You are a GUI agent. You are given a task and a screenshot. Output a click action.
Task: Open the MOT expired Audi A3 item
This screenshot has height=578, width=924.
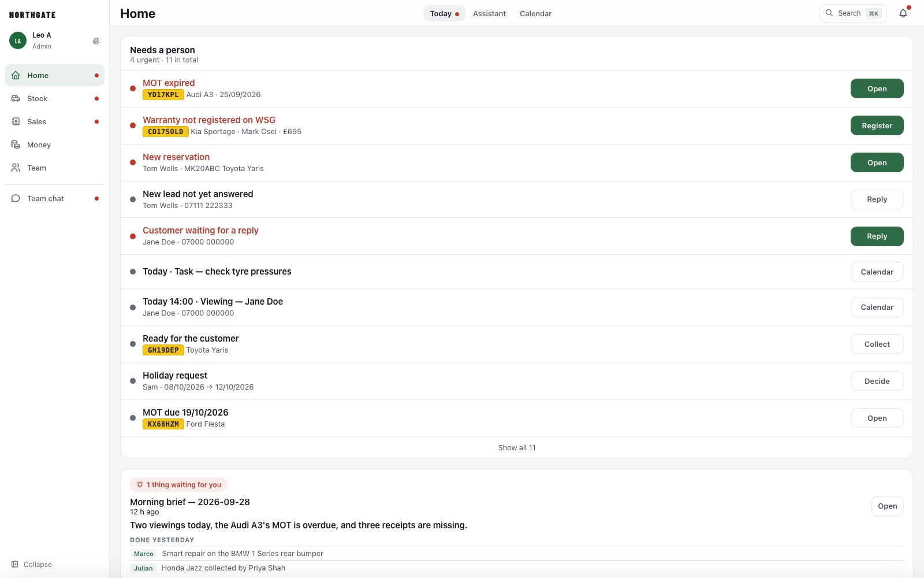(x=877, y=88)
